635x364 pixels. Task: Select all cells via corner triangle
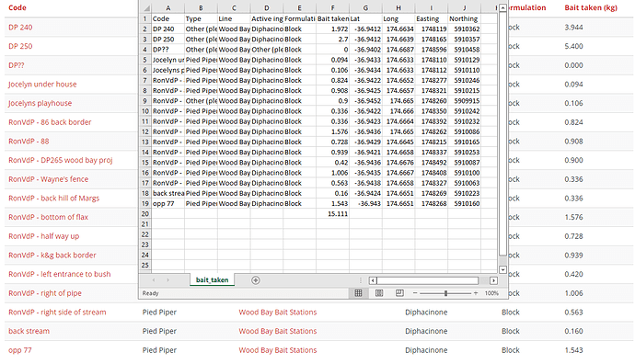point(146,8)
